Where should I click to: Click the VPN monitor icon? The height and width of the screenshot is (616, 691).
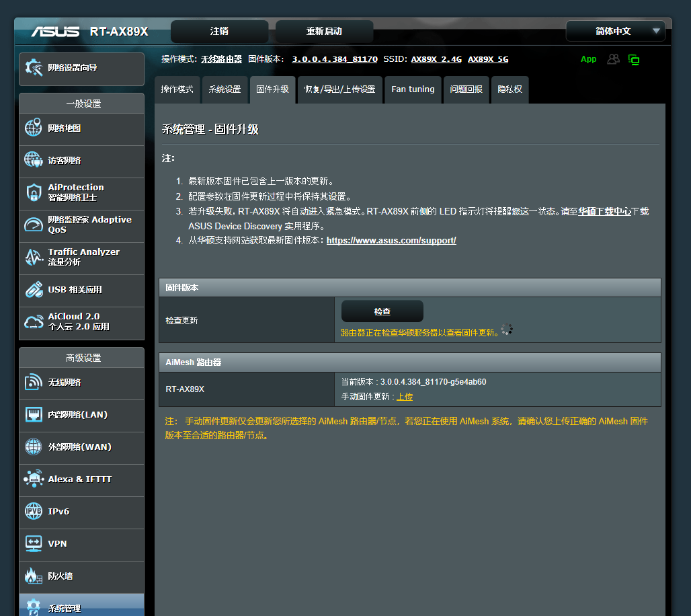click(x=34, y=543)
